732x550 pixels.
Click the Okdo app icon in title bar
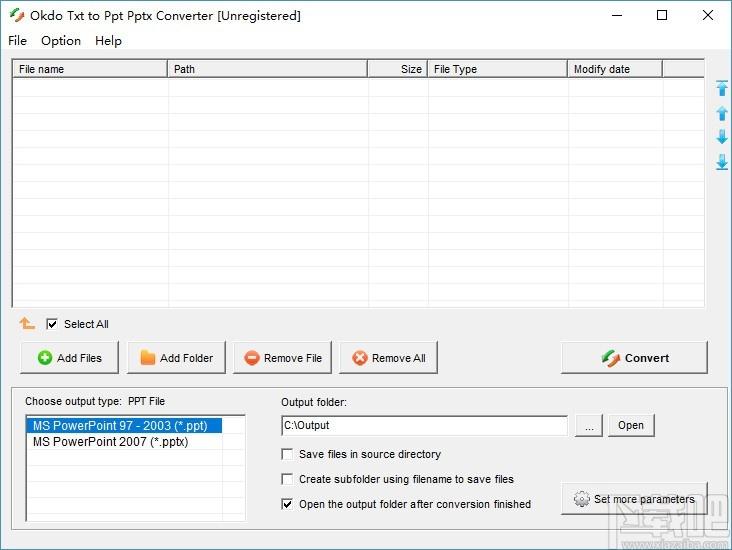point(17,15)
